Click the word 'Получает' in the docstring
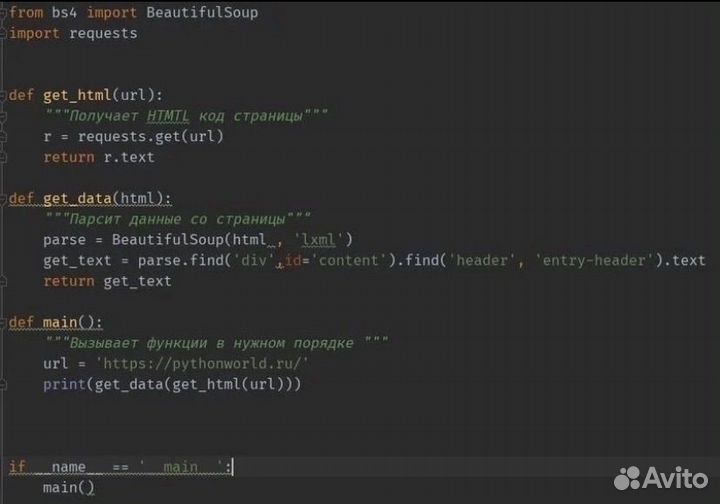720x504 pixels. point(103,116)
